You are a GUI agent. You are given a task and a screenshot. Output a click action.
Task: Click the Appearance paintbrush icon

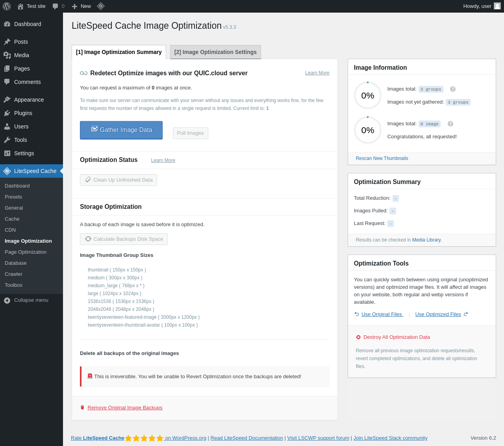click(7, 100)
